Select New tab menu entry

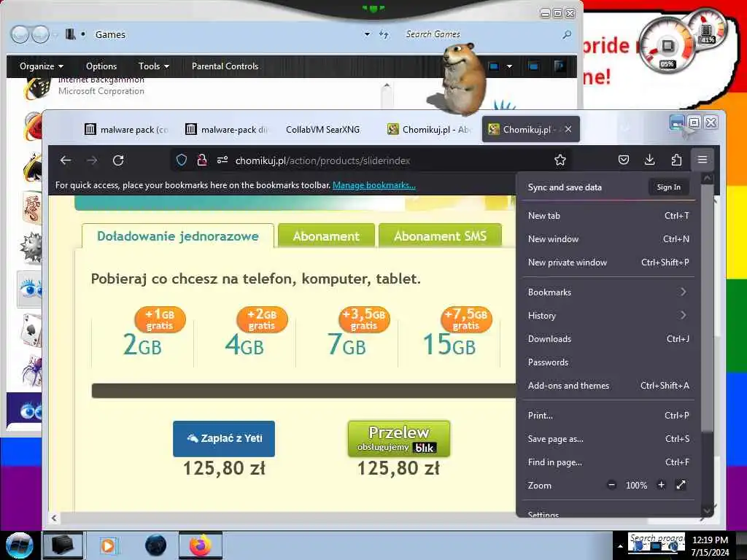tap(608, 216)
